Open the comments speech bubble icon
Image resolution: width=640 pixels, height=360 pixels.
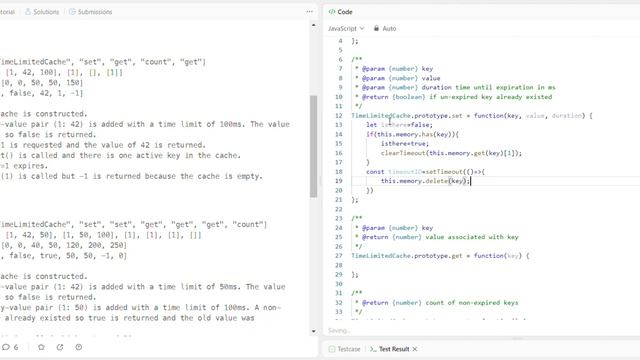coord(6,347)
